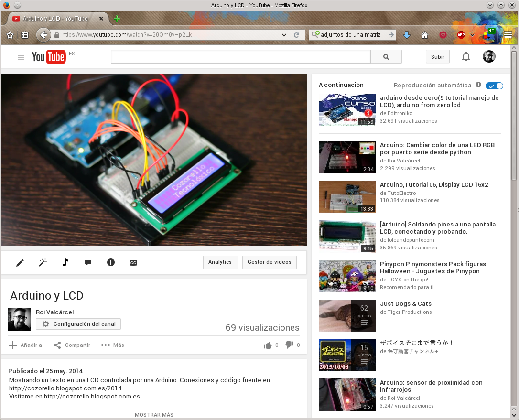Click the Subir upload button

(438, 56)
